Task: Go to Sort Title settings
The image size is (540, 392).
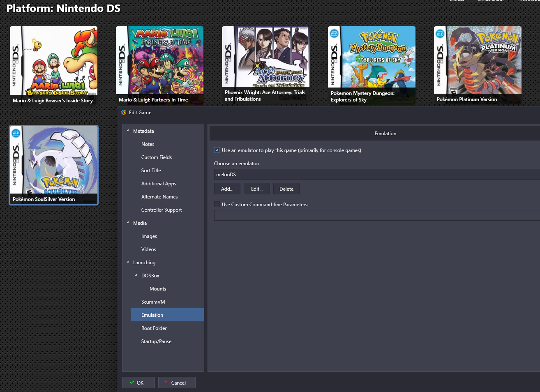Action: point(151,171)
